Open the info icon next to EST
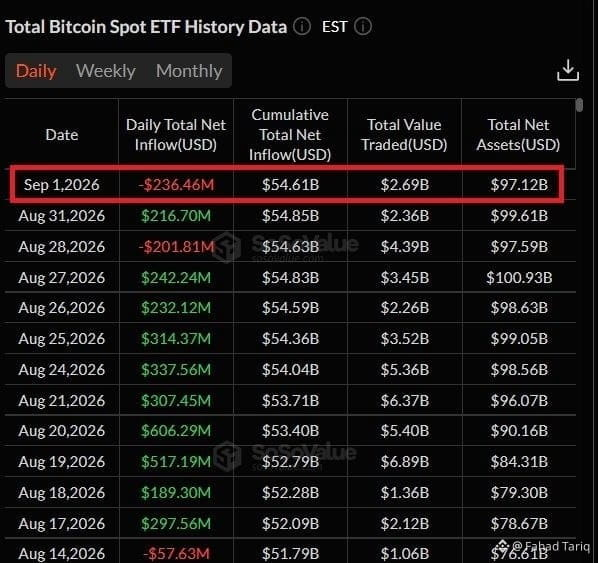Viewport: 598px width, 563px height. pos(363,27)
